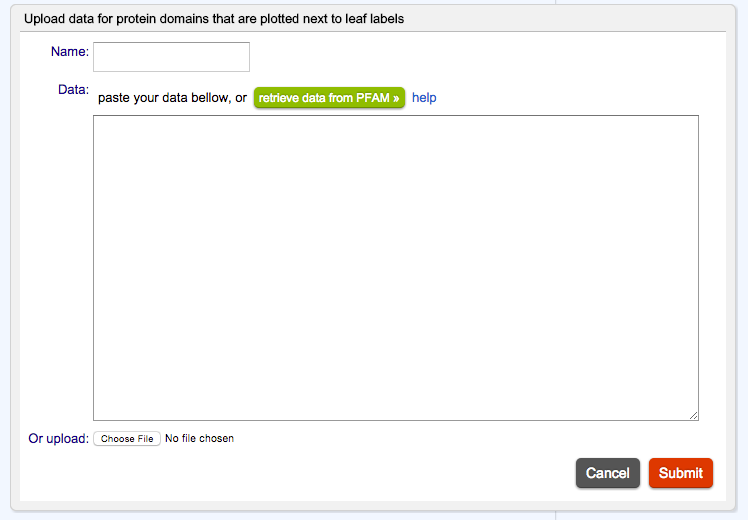This screenshot has width=748, height=520.
Task: Click the Name text field
Action: [x=171, y=57]
